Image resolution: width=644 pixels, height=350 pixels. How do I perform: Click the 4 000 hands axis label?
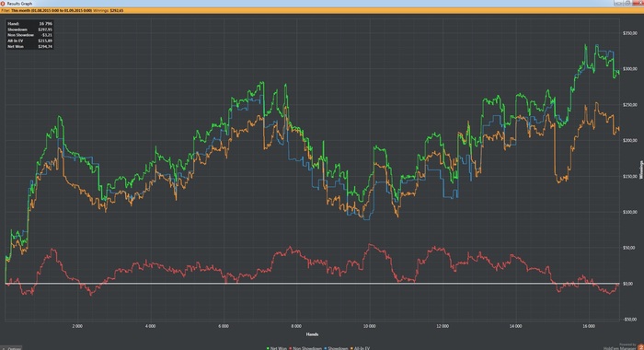point(150,326)
